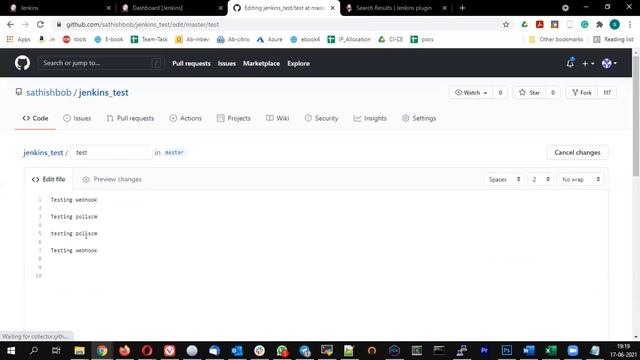
Task: Click the browser address bar URL
Action: [x=142, y=24]
